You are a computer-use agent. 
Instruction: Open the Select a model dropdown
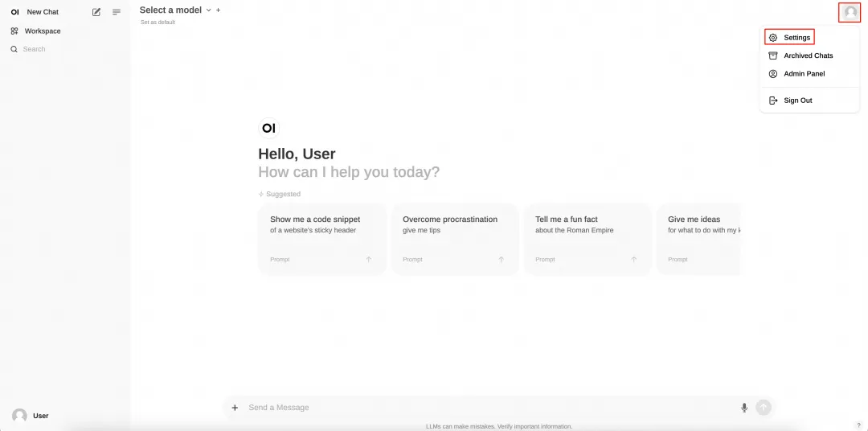[175, 10]
